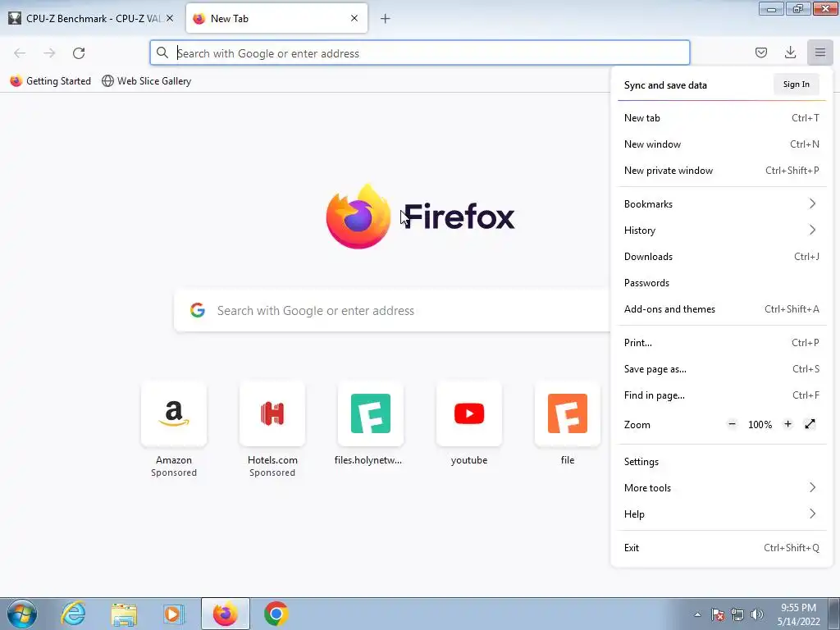Select the New Tab tab
840x630 pixels.
(x=276, y=18)
